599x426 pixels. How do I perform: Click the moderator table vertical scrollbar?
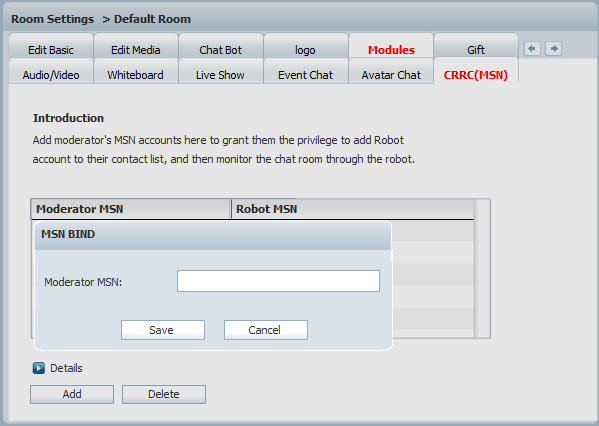pyautogui.click(x=482, y=268)
